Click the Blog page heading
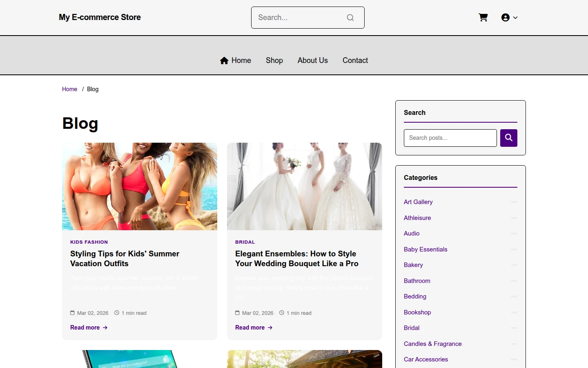The width and height of the screenshot is (588, 368). pos(80,123)
